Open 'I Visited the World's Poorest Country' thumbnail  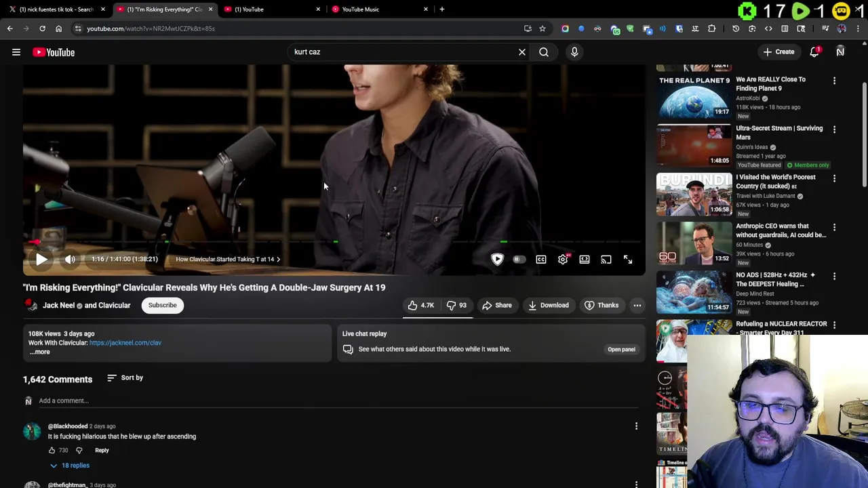pyautogui.click(x=694, y=194)
